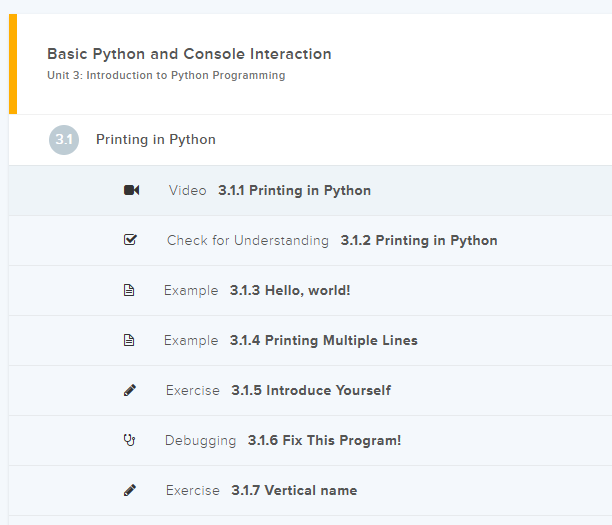
Task: Launch 3.1.7 Vertical name
Action: coord(293,490)
